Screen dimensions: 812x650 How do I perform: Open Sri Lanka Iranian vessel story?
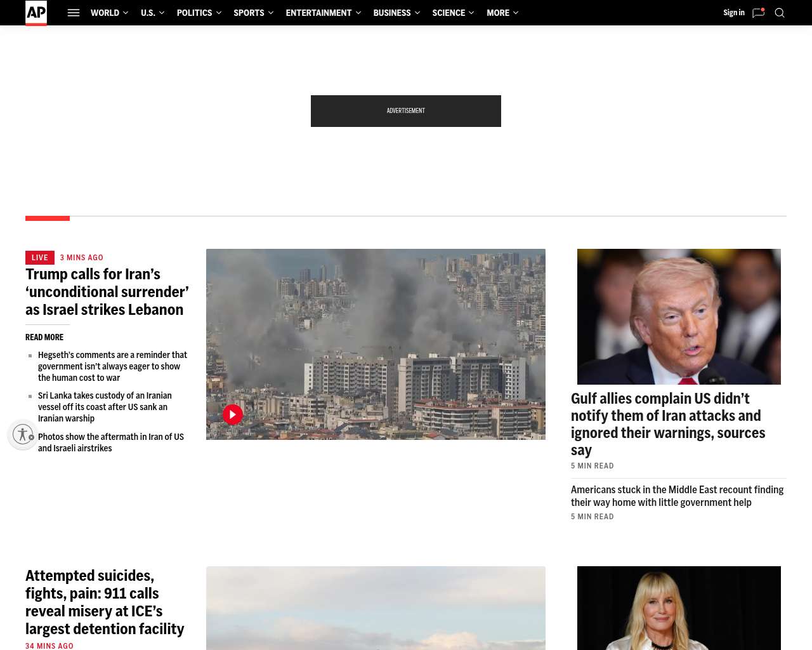[x=105, y=407]
